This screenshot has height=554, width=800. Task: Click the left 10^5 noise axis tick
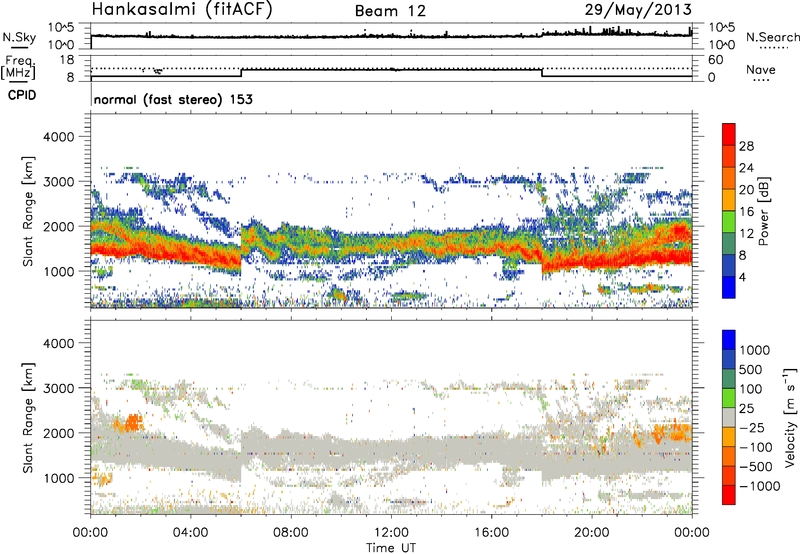[x=61, y=27]
